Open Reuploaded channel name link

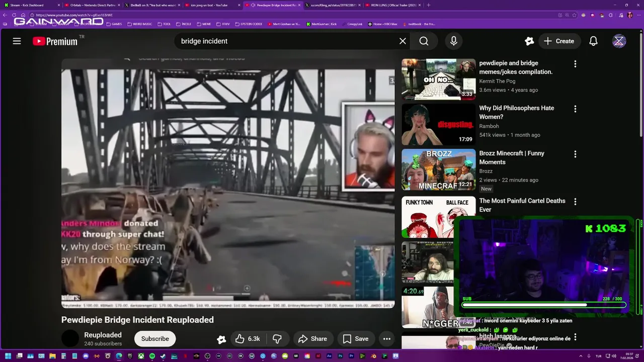tap(103, 335)
